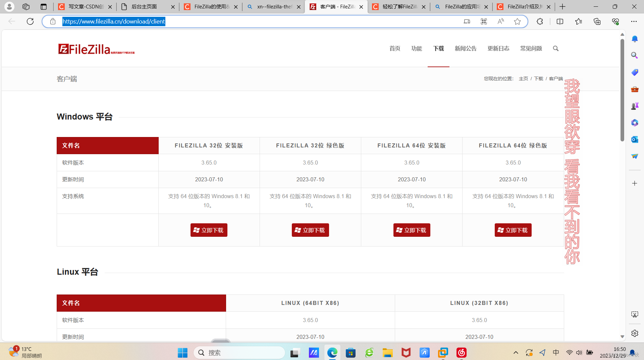
Task: Open the 更新日志 navigation item
Action: pos(498,48)
